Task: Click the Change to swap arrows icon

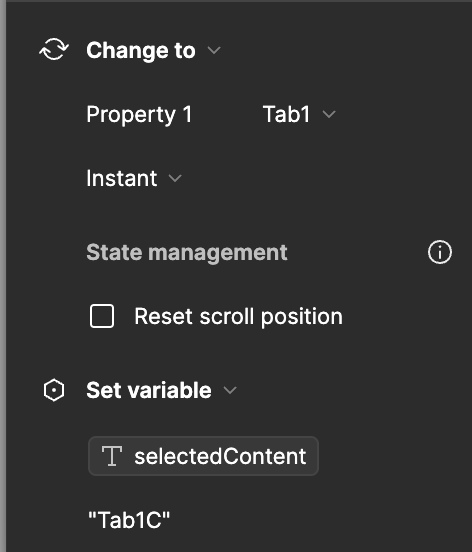Action: (54, 50)
